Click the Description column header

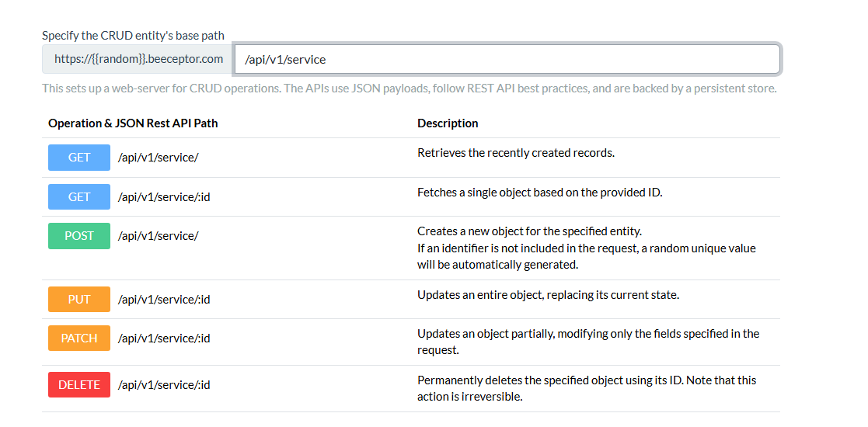coord(448,123)
